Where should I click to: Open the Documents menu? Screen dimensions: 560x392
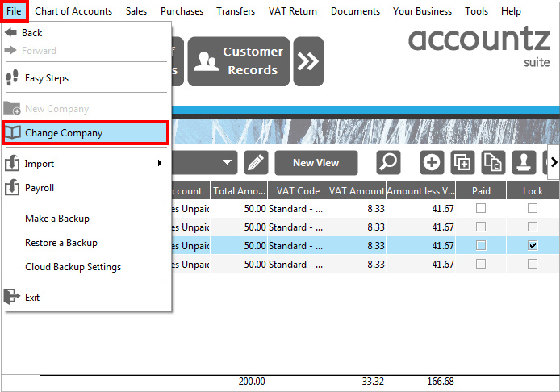tap(355, 11)
